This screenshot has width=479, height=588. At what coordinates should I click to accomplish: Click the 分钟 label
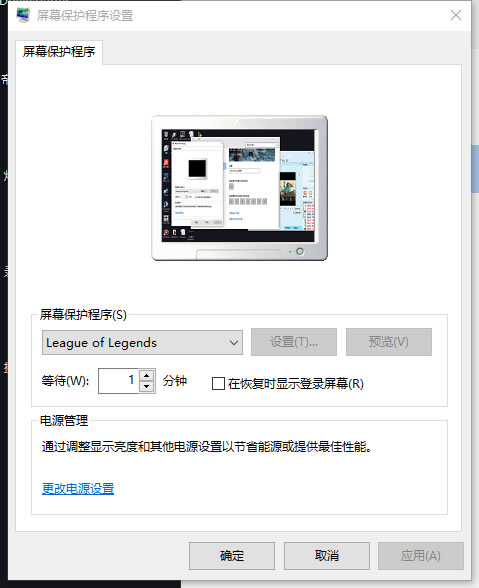(x=175, y=381)
